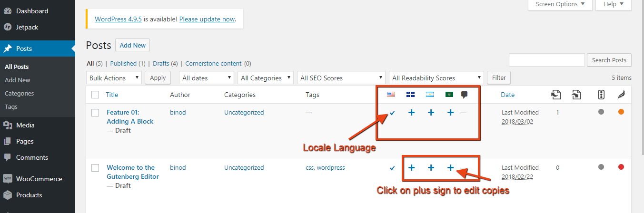Sort by Title column header
The width and height of the screenshot is (644, 213).
click(x=112, y=95)
